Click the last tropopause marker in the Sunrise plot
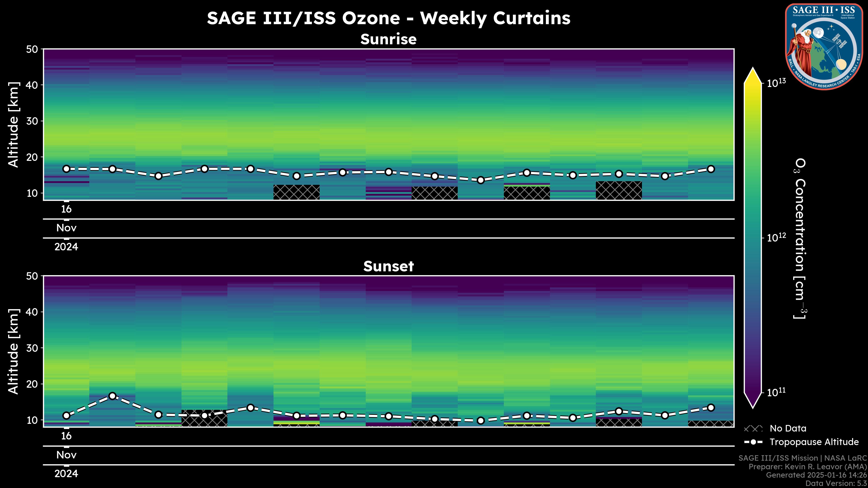868x488 pixels. click(711, 169)
